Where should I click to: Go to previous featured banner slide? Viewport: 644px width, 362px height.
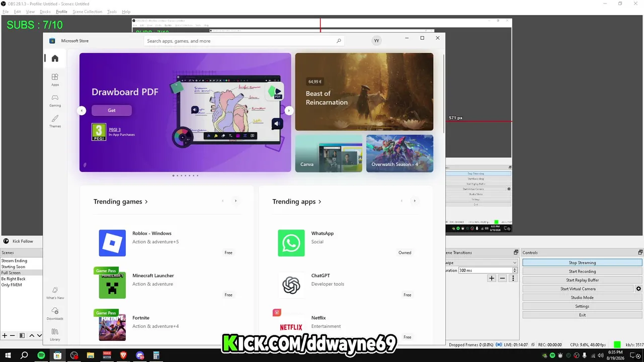point(82,111)
